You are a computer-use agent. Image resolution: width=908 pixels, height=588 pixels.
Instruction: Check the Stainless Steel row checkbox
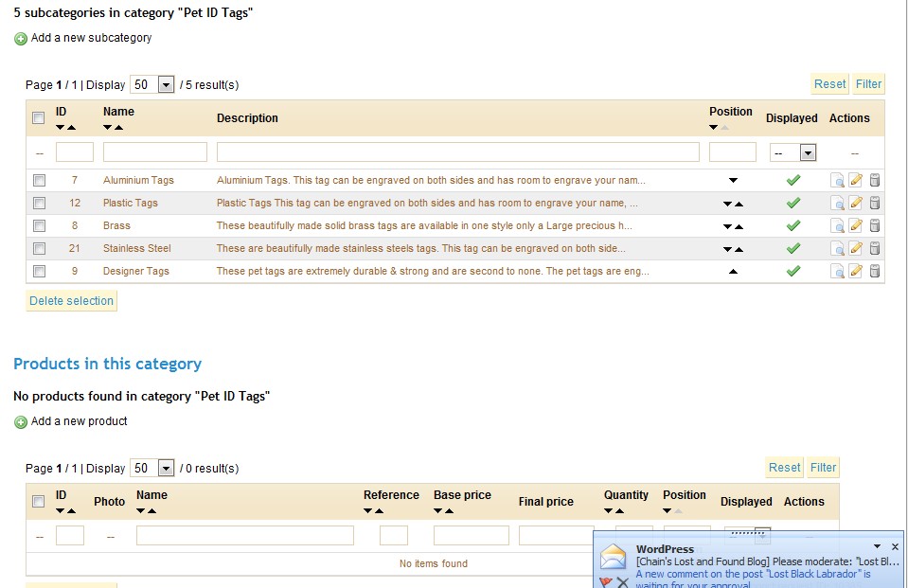(x=39, y=248)
